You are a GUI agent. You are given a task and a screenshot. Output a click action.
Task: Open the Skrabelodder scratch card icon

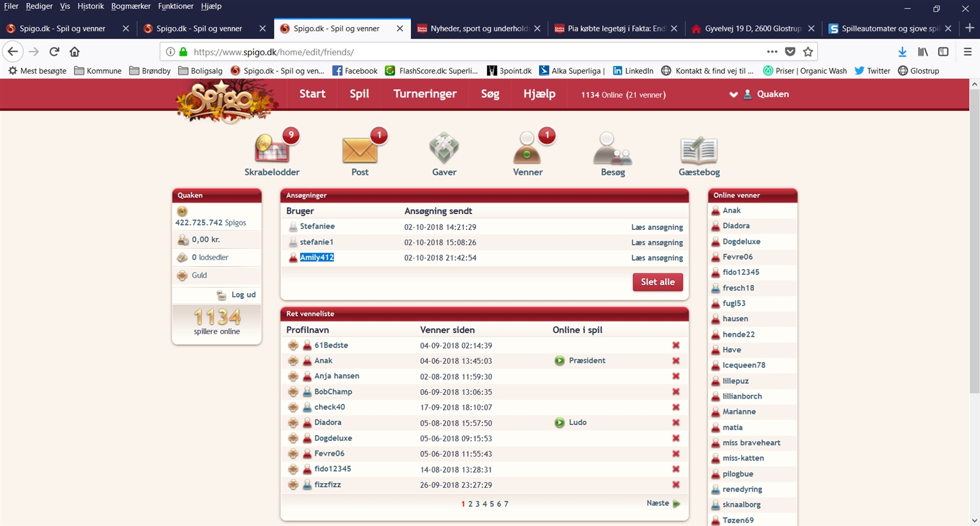[271, 149]
